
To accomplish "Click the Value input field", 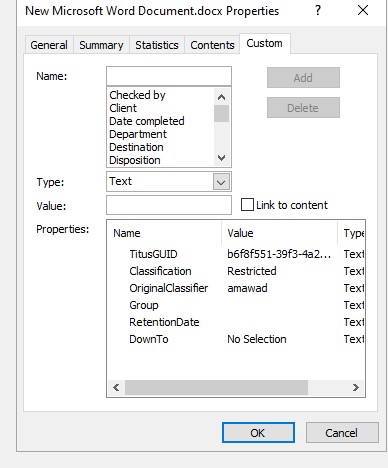I will point(169,205).
